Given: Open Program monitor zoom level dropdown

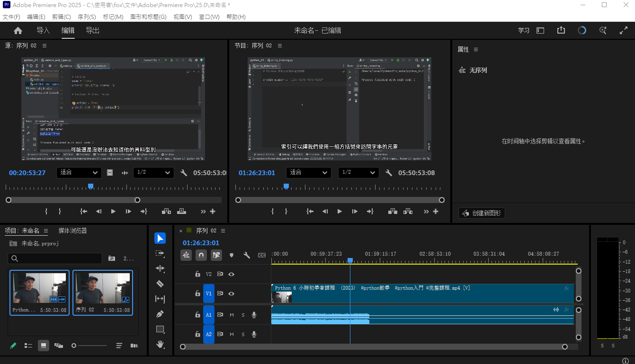Looking at the screenshot, I should pyautogui.click(x=308, y=173).
